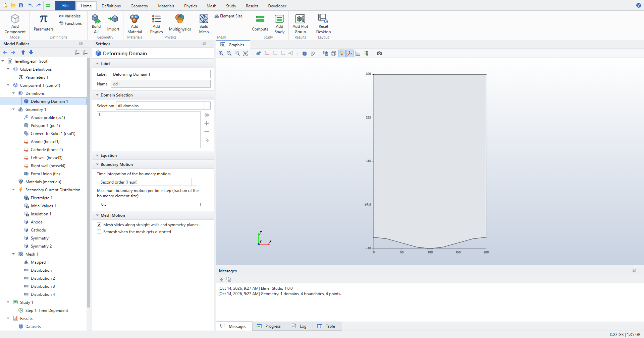Toggle axis orientation display in Graphics toolbar
This screenshot has width=644, height=338.
[x=350, y=53]
